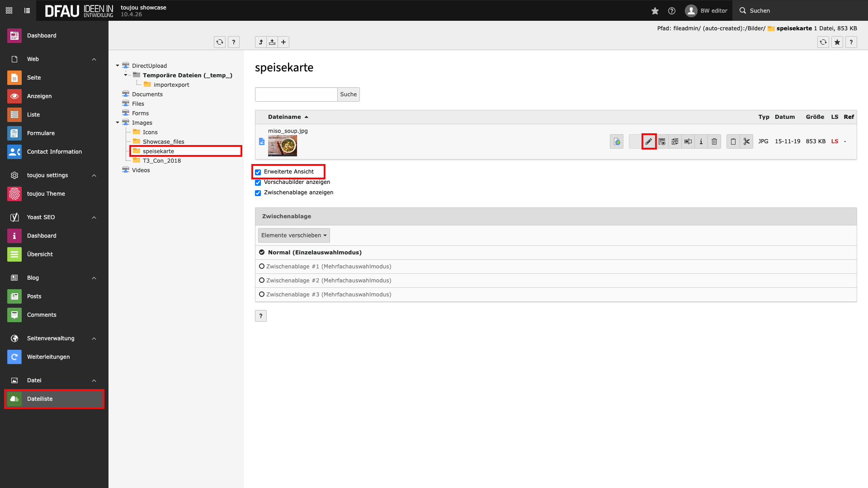Click the upload files toolbar icon
868x488 pixels.
pyautogui.click(x=272, y=42)
